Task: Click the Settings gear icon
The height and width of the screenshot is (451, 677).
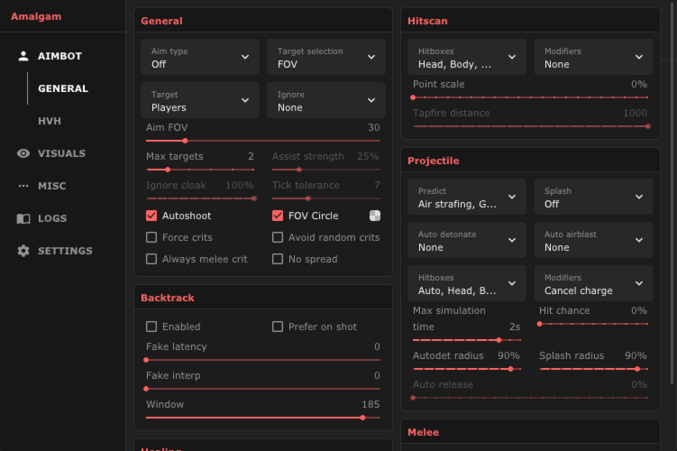Action: pyautogui.click(x=23, y=251)
